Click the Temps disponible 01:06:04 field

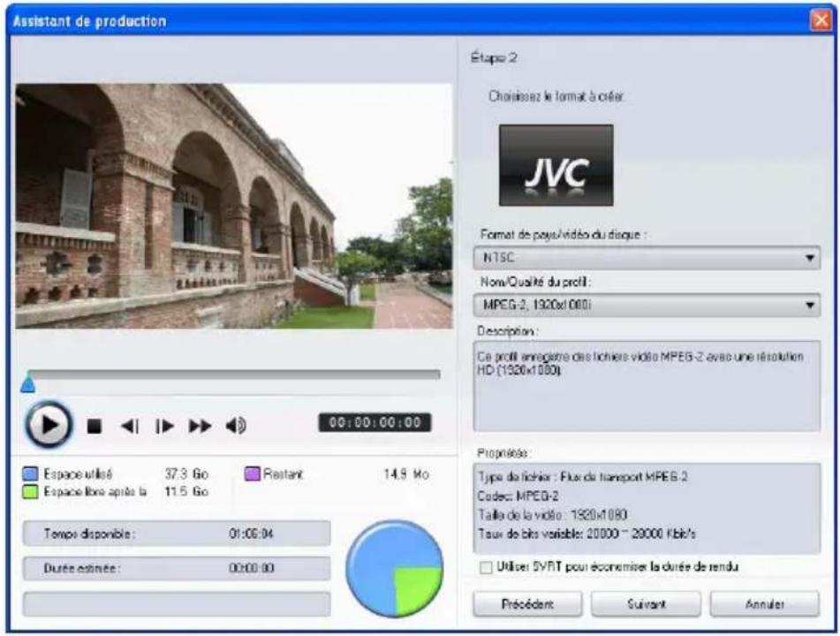pos(177,534)
